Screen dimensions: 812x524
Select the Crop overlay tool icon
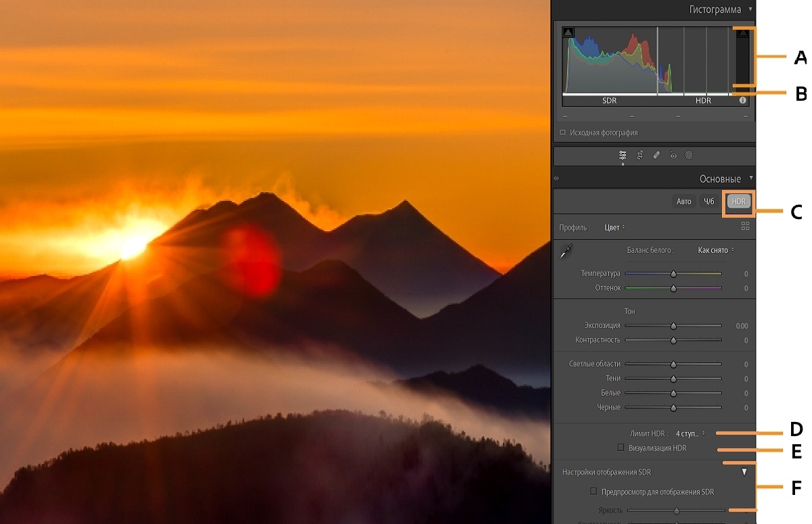639,155
